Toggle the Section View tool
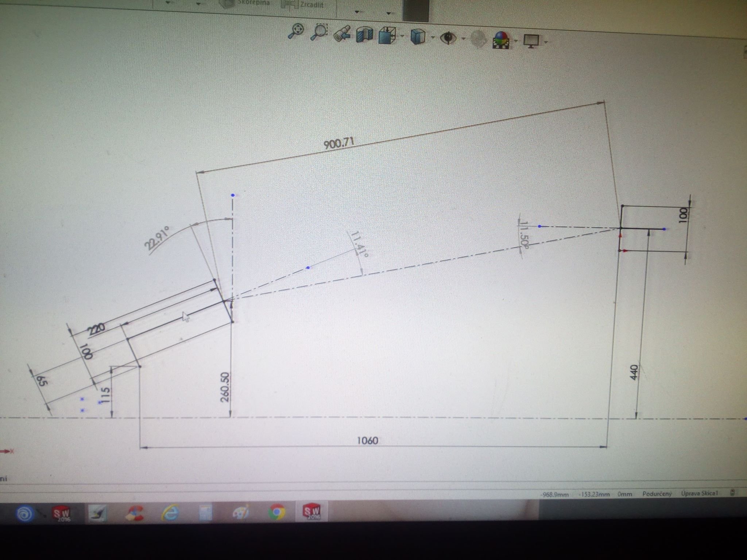 [x=364, y=35]
